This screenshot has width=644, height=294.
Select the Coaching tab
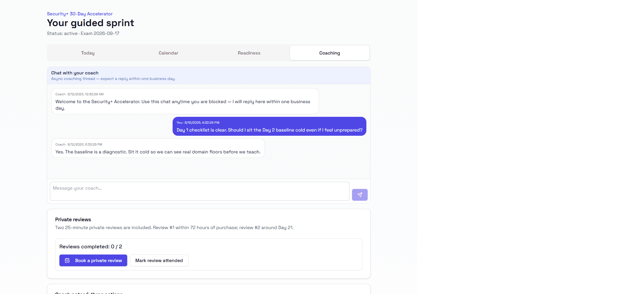[330, 53]
